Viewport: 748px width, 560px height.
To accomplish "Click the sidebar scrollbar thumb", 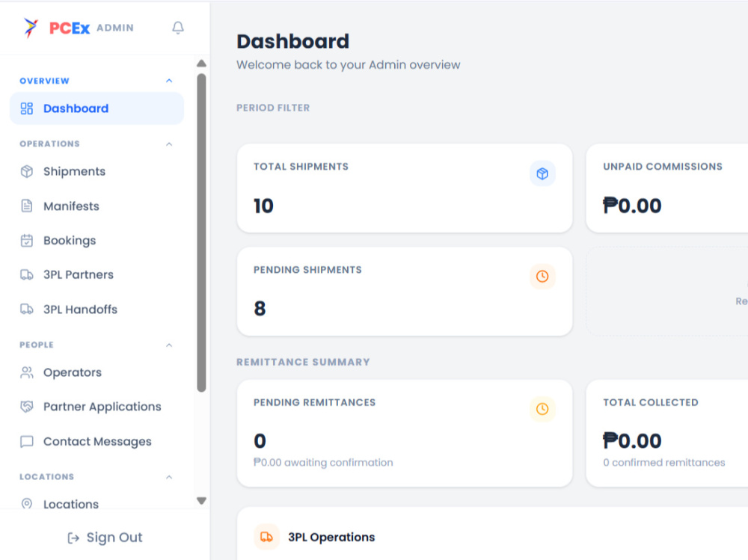I will pos(201,233).
